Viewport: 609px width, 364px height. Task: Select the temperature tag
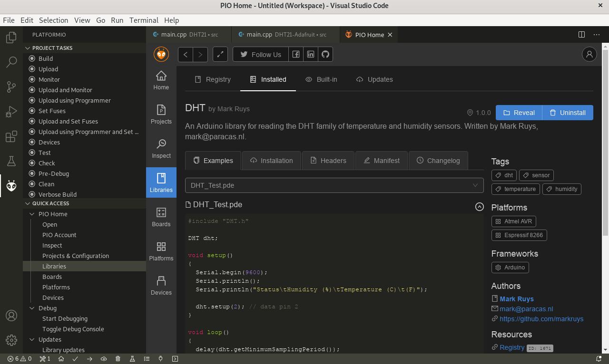(x=515, y=189)
